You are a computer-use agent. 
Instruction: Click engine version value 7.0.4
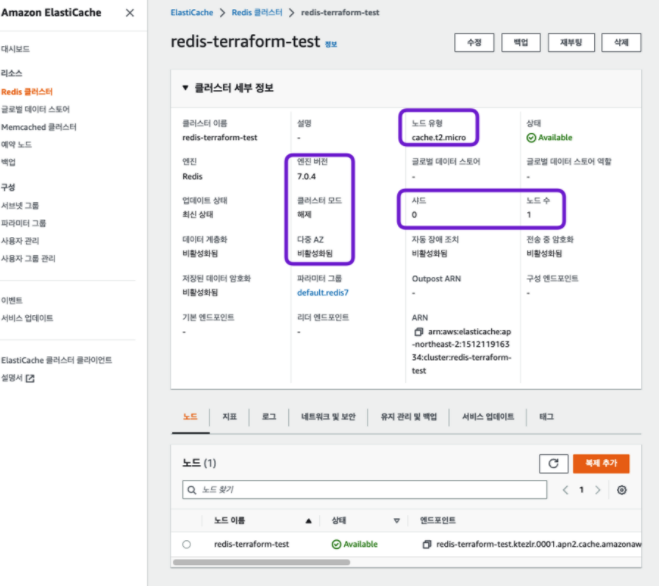(x=306, y=177)
